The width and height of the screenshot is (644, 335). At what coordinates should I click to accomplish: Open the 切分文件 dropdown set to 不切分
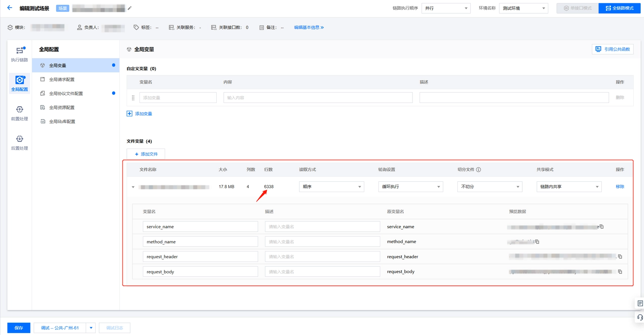coord(490,187)
